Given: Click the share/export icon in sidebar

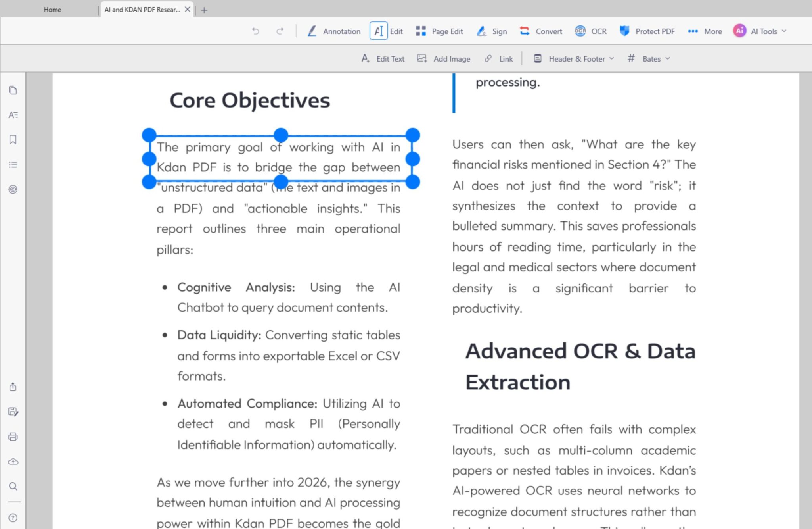Looking at the screenshot, I should pyautogui.click(x=13, y=387).
